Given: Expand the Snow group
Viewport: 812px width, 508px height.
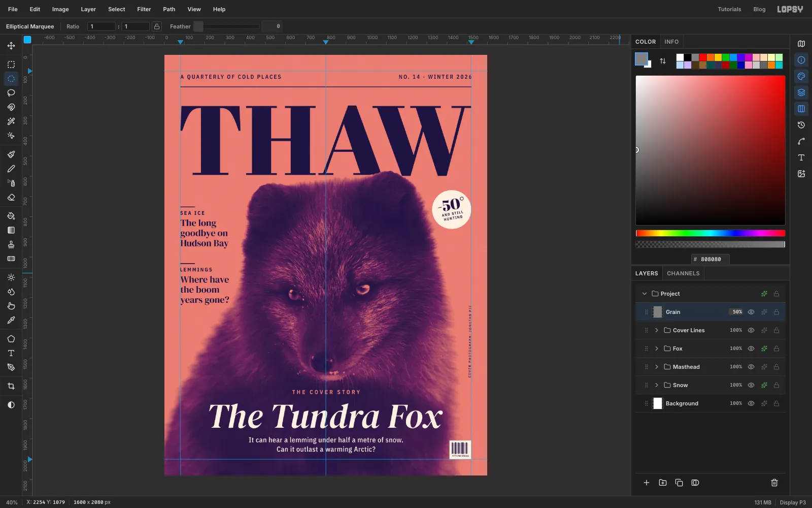Looking at the screenshot, I should tap(657, 385).
